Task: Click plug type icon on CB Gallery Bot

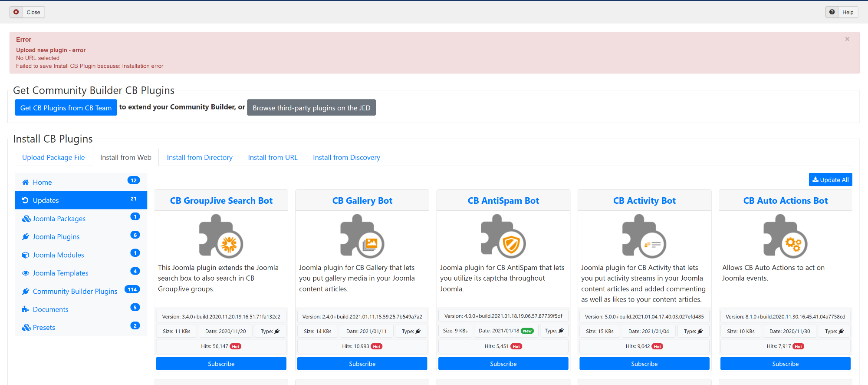Action: 418,331
